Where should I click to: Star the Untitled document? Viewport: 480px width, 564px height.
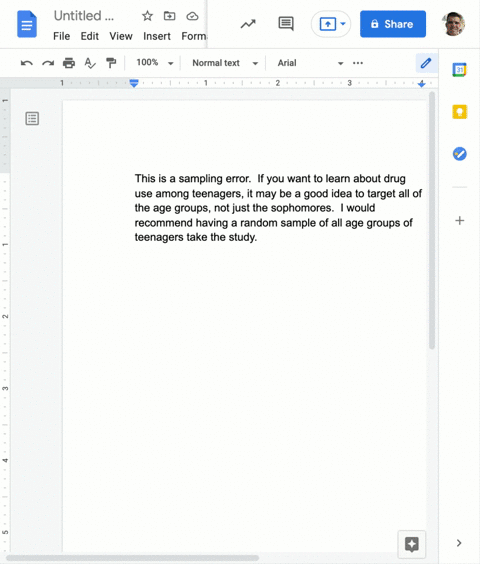tap(147, 16)
